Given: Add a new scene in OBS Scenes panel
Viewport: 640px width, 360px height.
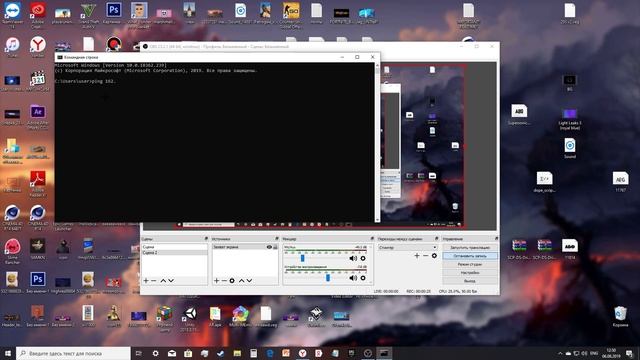Looking at the screenshot, I should pyautogui.click(x=146, y=281).
